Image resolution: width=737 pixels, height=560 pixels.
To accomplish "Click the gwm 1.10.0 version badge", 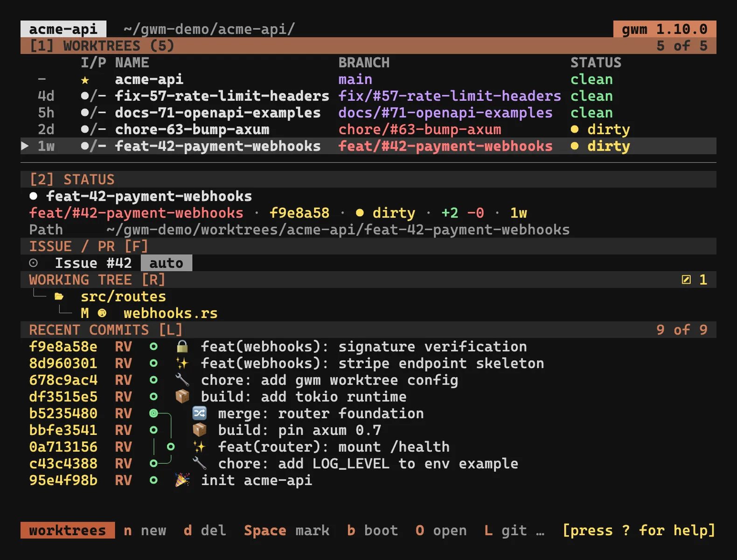I will click(x=665, y=29).
